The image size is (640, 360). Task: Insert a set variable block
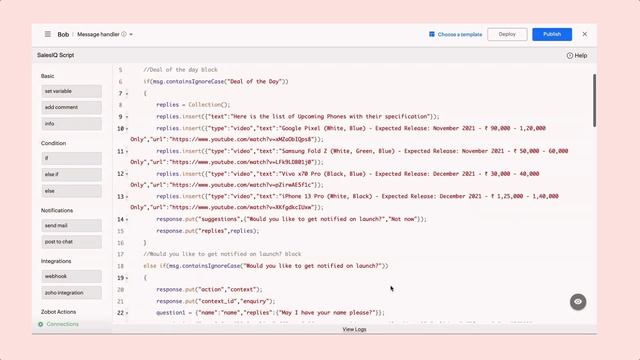point(71,91)
